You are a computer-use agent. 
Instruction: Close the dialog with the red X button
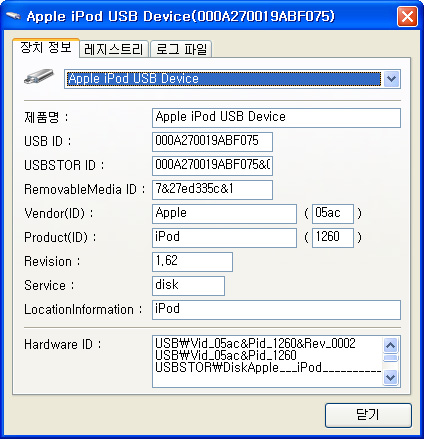407,16
